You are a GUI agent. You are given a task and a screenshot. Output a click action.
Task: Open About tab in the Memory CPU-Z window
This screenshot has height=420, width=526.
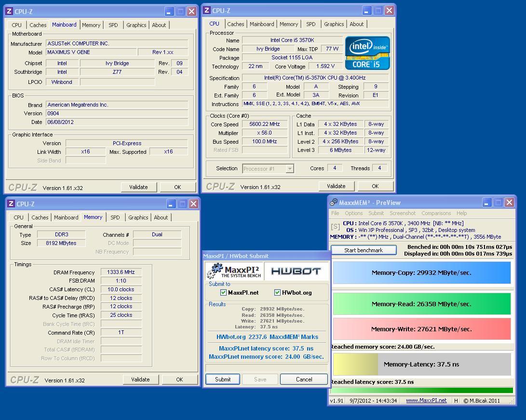[161, 217]
